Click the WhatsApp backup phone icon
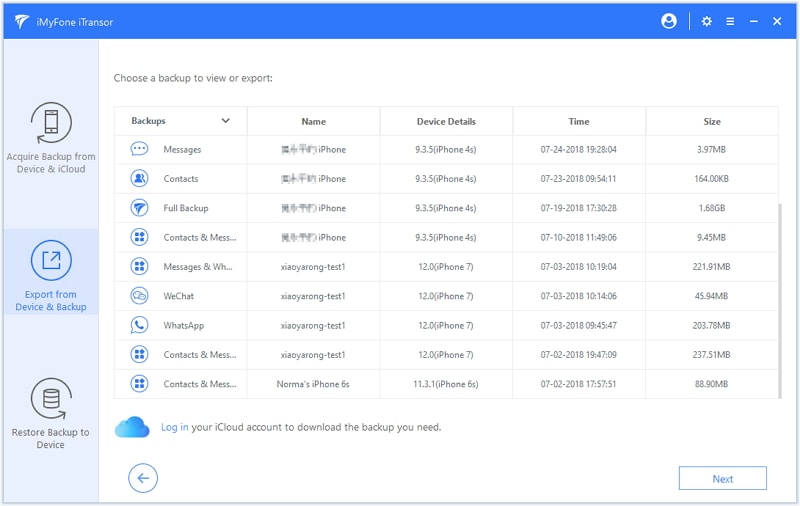Image resolution: width=800 pixels, height=506 pixels. (139, 325)
